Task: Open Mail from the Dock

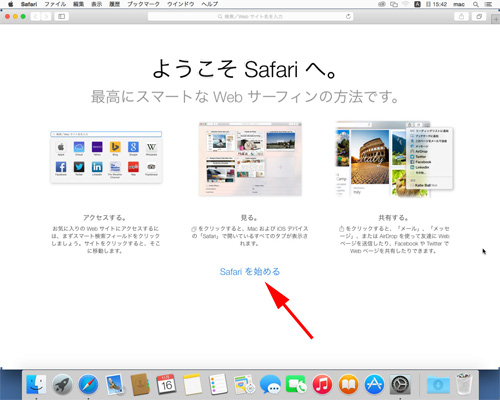Action: [114, 384]
